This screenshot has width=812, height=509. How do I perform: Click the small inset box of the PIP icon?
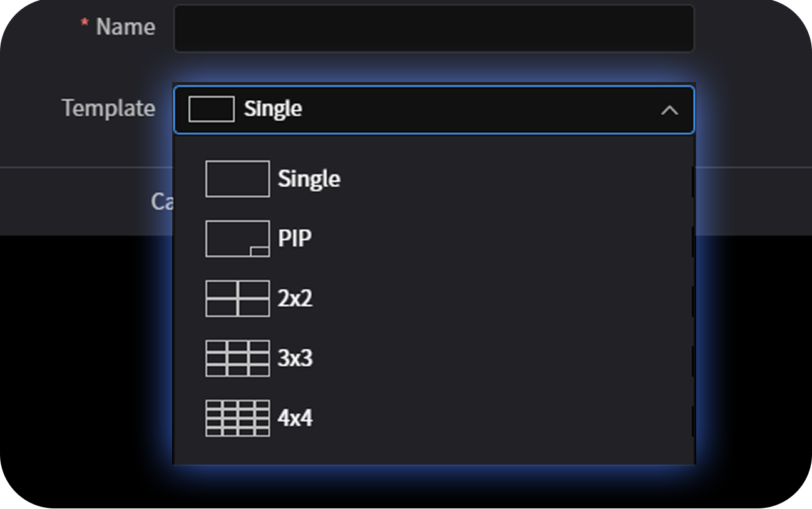[260, 251]
